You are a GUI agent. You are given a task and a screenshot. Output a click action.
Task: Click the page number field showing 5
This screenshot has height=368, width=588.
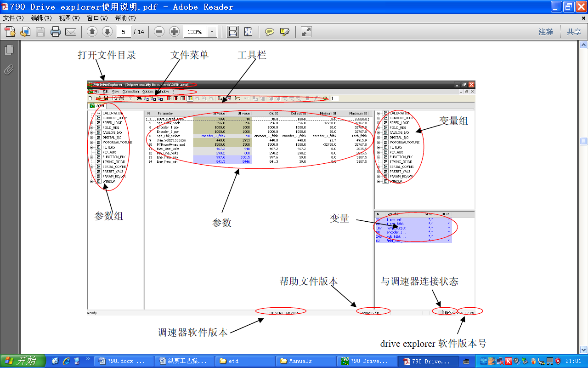pyautogui.click(x=124, y=32)
